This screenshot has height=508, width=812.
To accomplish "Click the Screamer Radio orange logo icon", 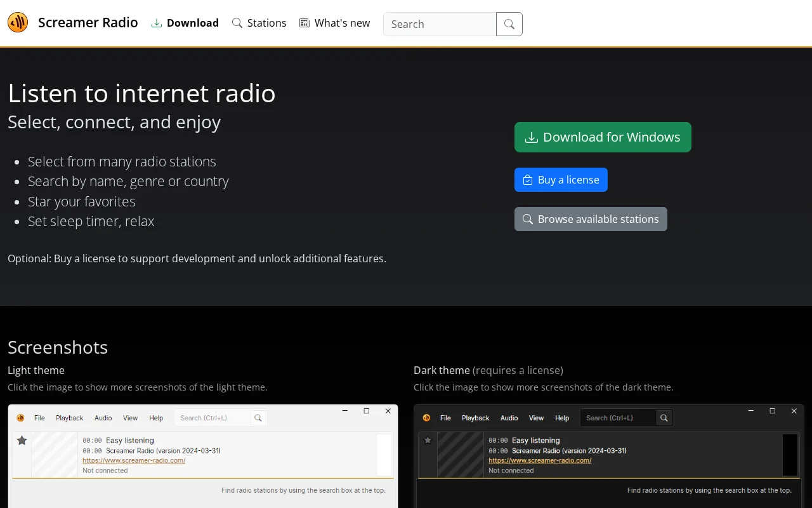I will coord(18,23).
